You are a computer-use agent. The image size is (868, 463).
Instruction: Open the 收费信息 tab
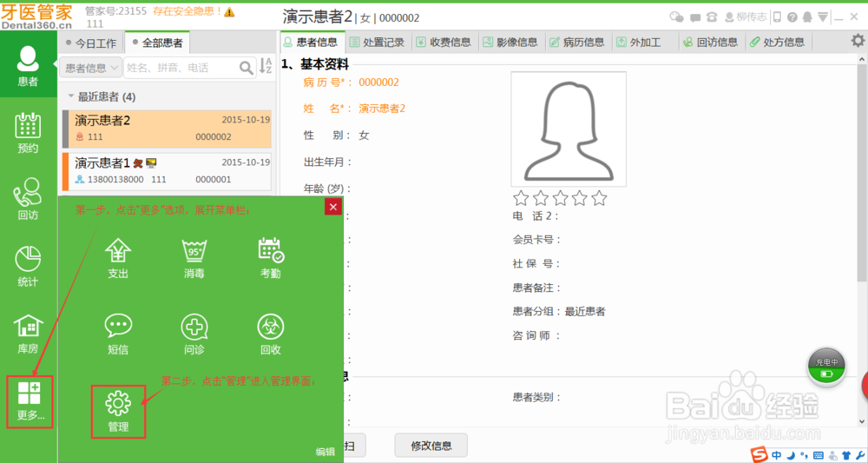[x=444, y=42]
